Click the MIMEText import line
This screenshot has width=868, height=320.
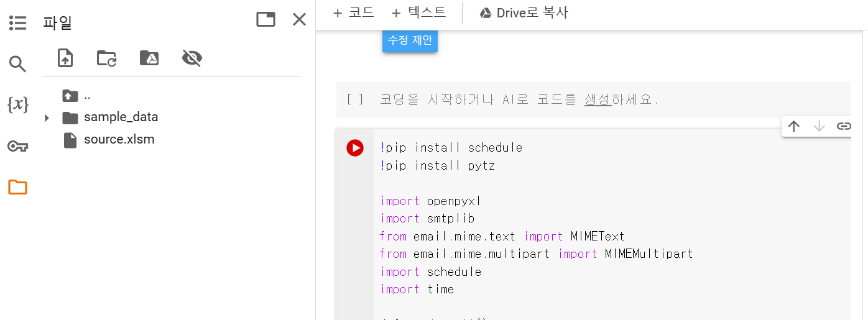point(502,237)
